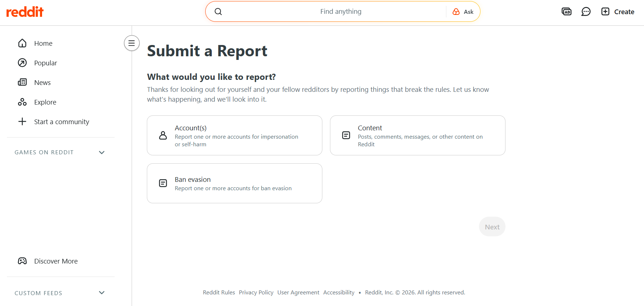Click 'What would you like to report?' text
Screen dimensions: 644x306
[211, 77]
